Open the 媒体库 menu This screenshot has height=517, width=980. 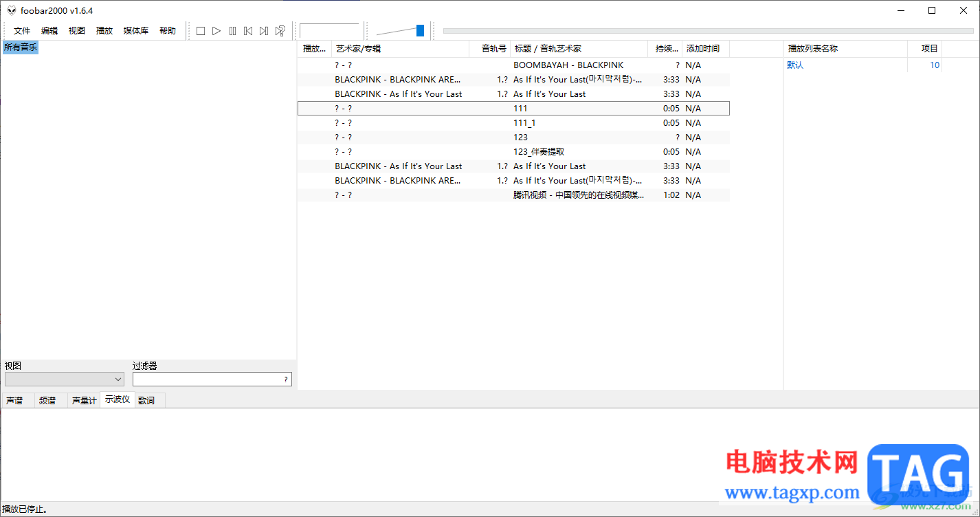[x=136, y=31]
